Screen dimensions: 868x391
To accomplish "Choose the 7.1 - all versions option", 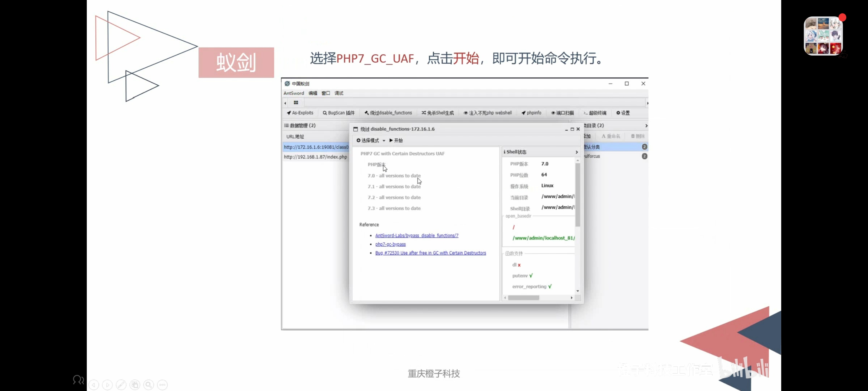I will coord(394,187).
